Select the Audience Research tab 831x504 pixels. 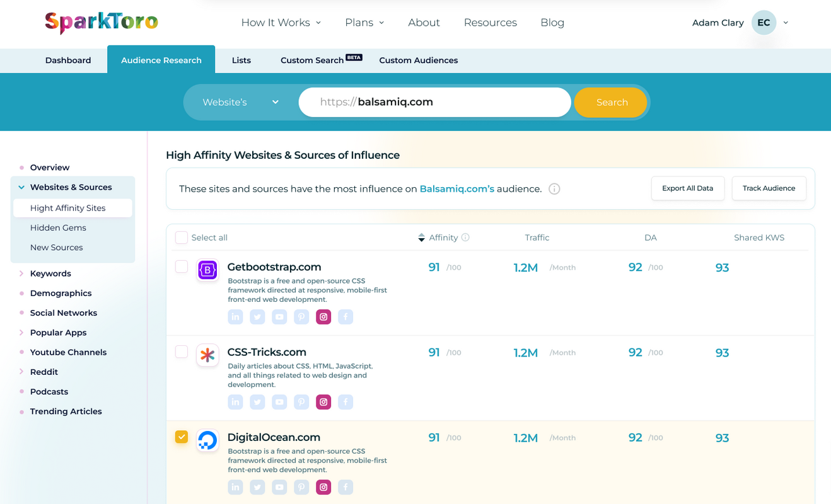click(161, 60)
